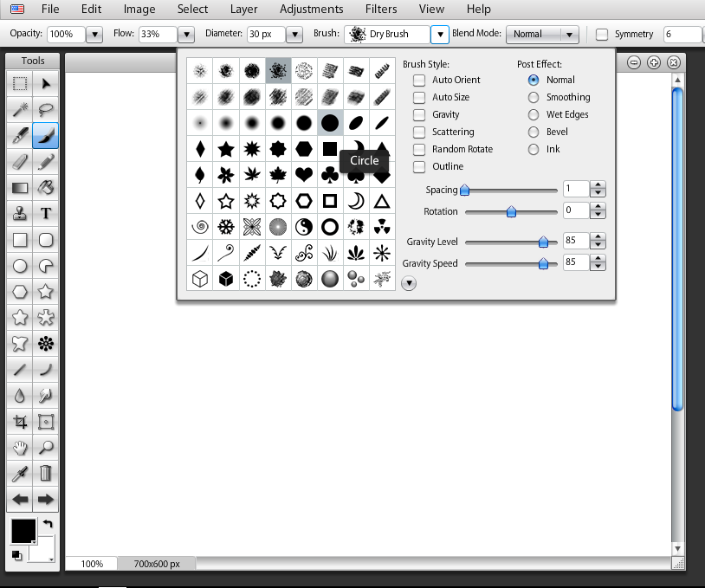
Task: Click the Redo right arrow
Action: click(46, 500)
